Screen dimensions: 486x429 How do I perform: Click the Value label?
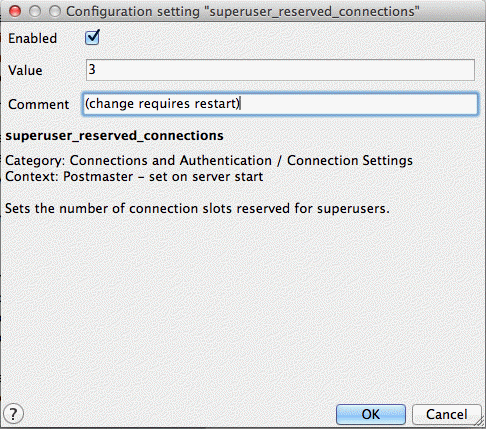click(x=25, y=70)
